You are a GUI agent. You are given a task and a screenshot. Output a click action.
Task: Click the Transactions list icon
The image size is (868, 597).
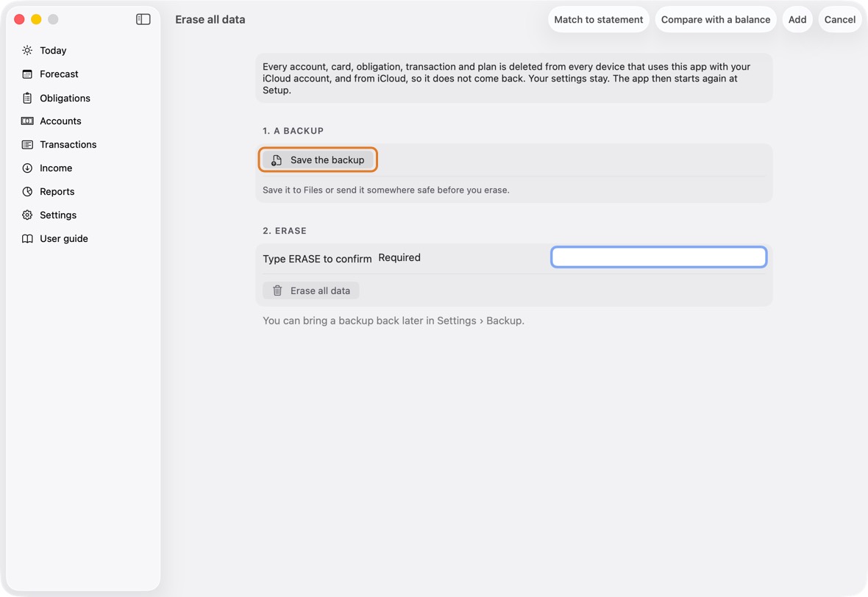click(x=27, y=144)
